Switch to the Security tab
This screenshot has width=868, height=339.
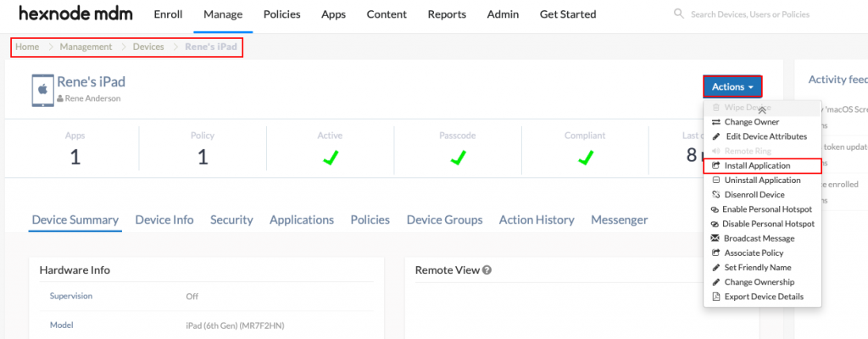pos(231,220)
